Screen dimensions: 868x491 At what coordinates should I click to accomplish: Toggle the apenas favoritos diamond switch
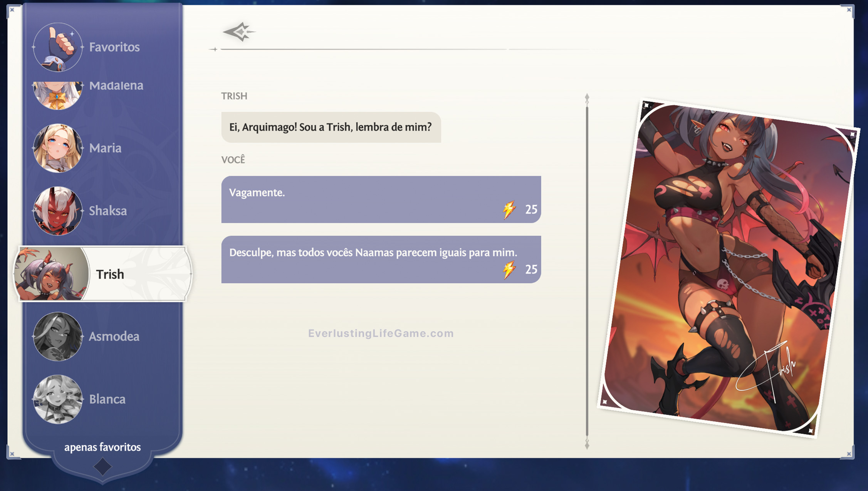tap(102, 467)
